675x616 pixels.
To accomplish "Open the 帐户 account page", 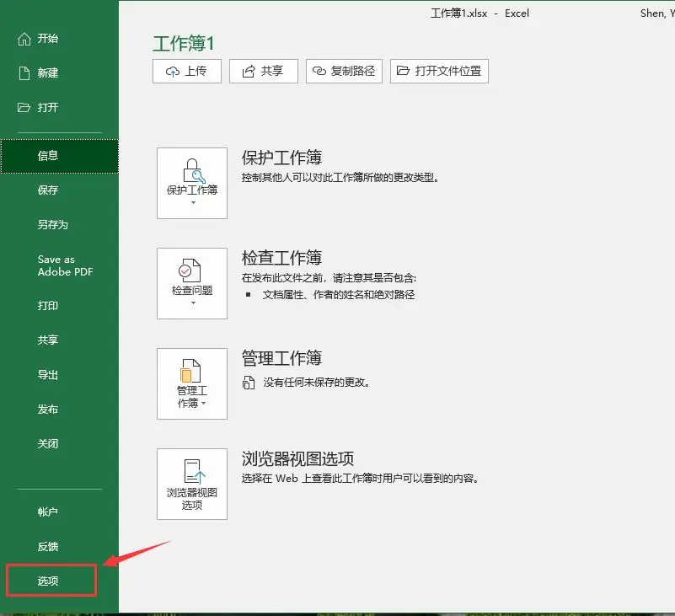I will [48, 512].
